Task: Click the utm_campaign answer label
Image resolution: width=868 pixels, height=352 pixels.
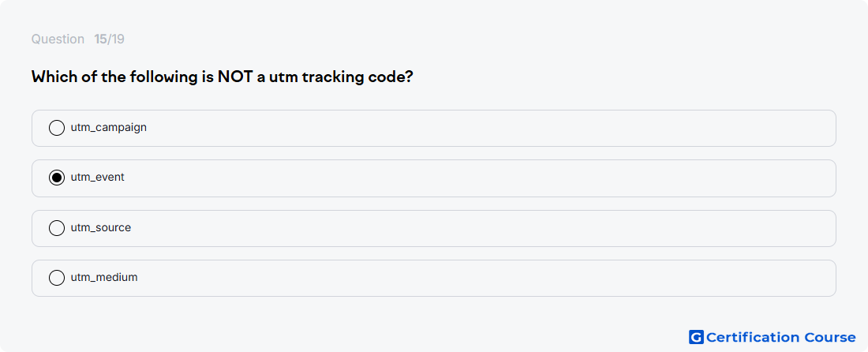Action: [109, 128]
